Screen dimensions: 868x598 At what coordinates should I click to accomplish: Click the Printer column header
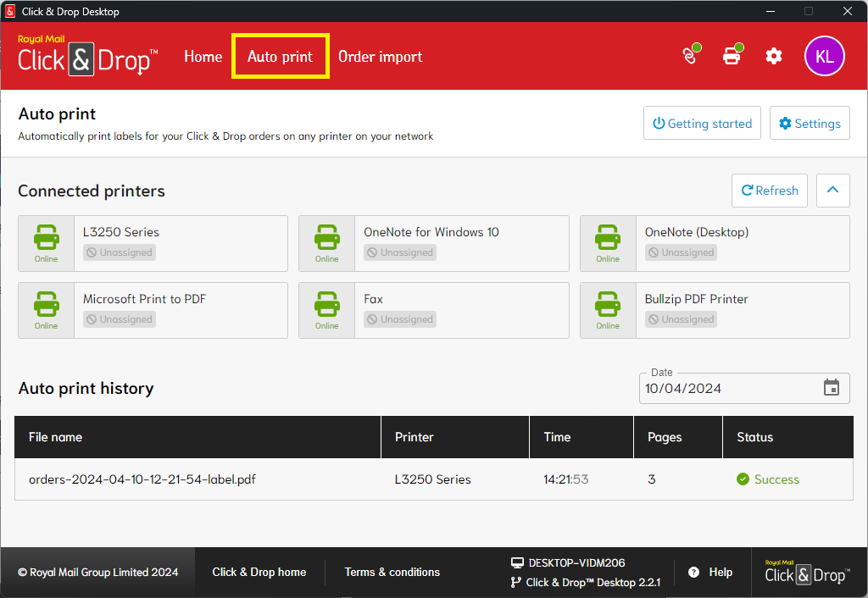click(x=455, y=437)
